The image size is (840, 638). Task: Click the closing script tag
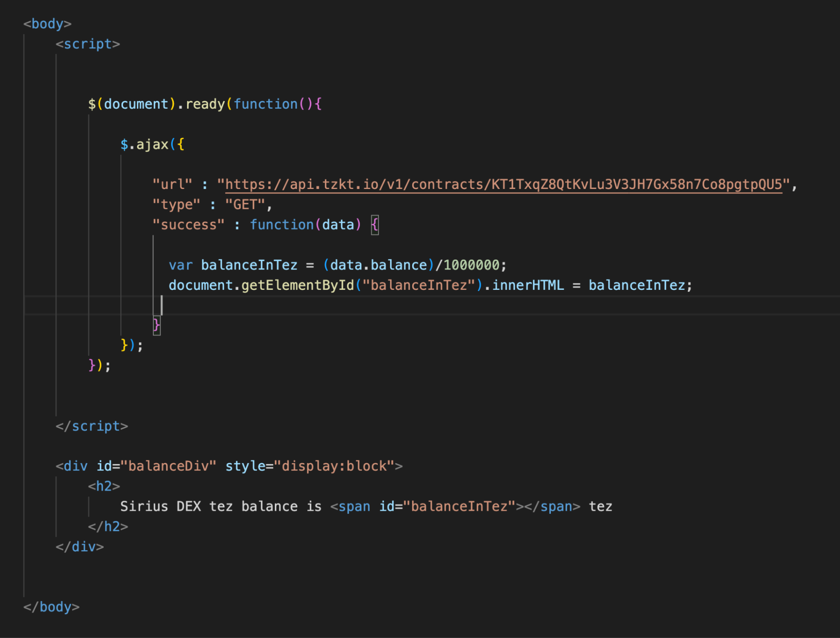point(92,426)
